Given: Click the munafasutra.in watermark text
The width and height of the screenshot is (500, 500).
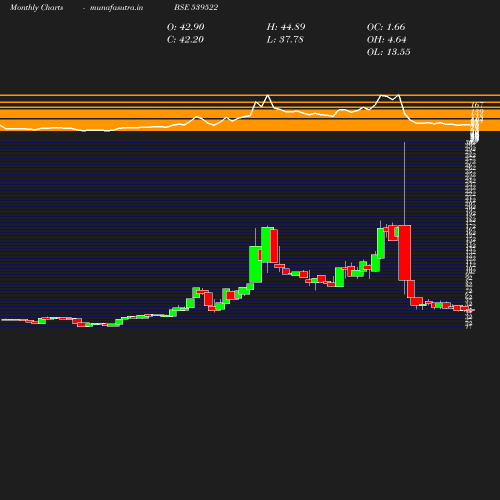Looking at the screenshot, I should point(116,8).
